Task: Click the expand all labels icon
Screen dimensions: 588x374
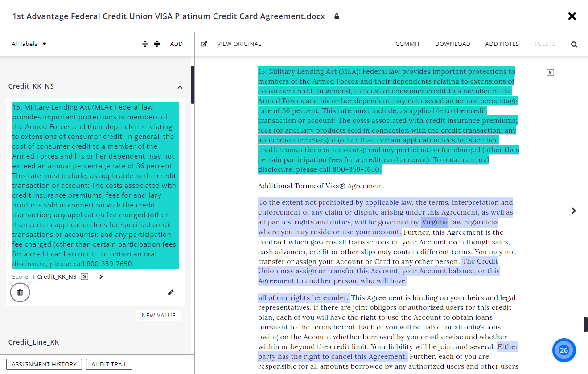Action: [157, 44]
